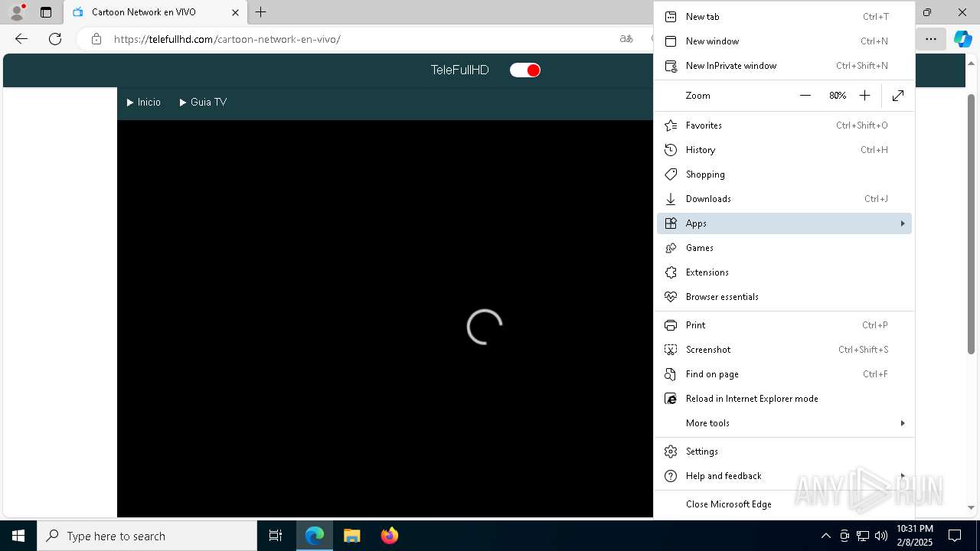The height and width of the screenshot is (551, 980).
Task: Open Favorites from the menu
Action: click(x=784, y=126)
